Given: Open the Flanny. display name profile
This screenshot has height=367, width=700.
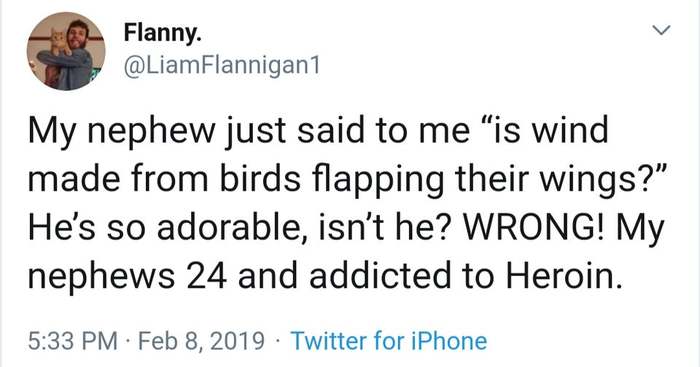Looking at the screenshot, I should [162, 33].
